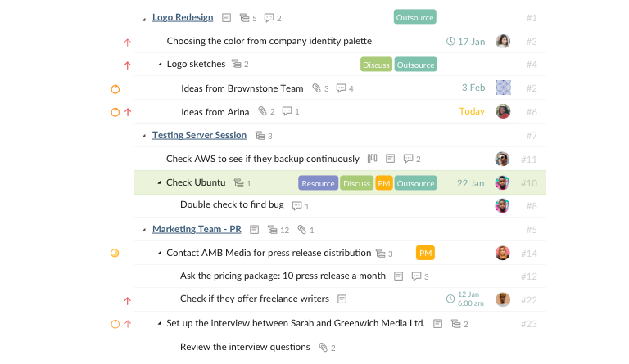Open comments on Ideas from Brownstone Team

341,88
